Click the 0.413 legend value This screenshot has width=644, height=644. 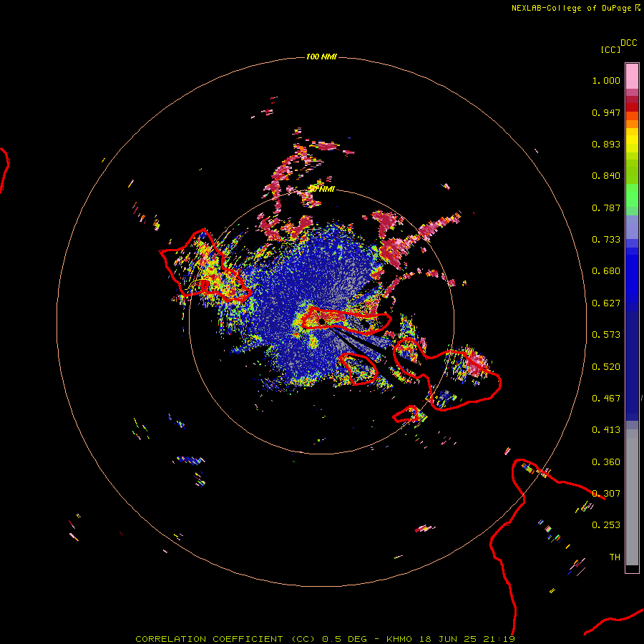pyautogui.click(x=606, y=430)
